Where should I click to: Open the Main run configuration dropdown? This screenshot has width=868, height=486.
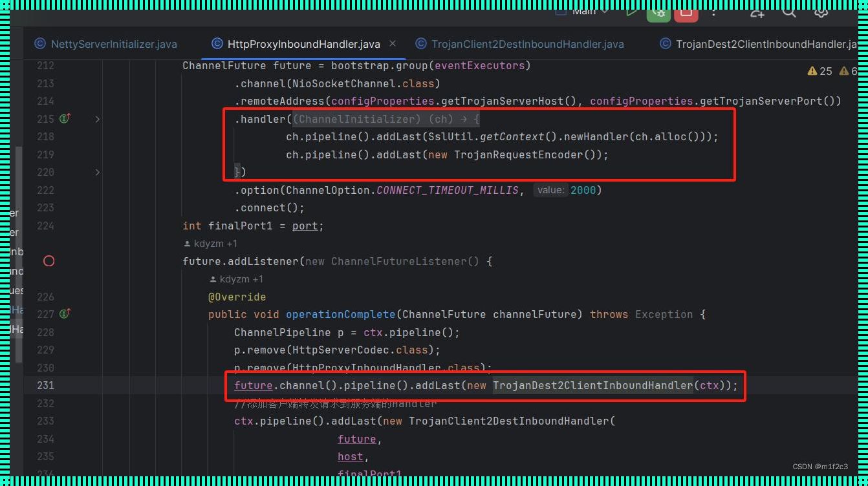[582, 12]
